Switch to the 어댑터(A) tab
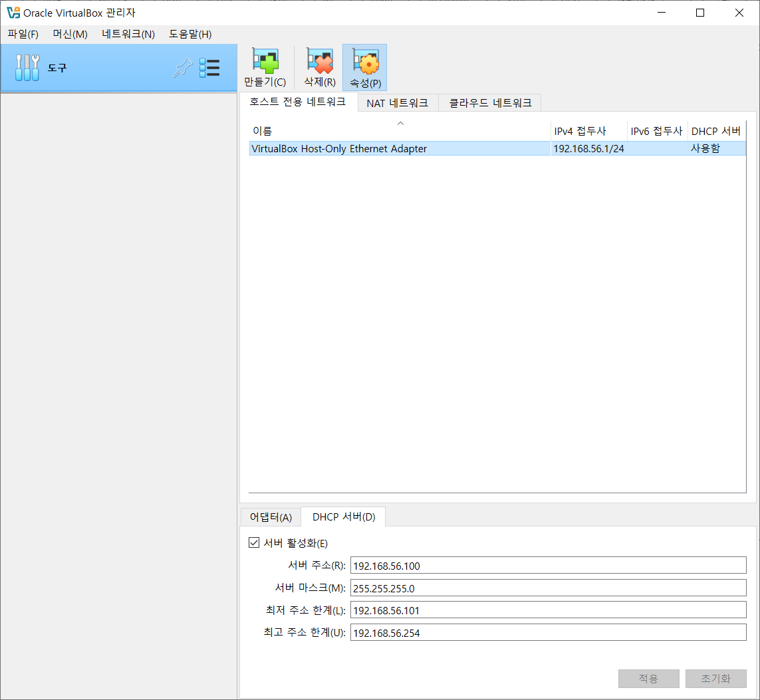 (x=271, y=517)
